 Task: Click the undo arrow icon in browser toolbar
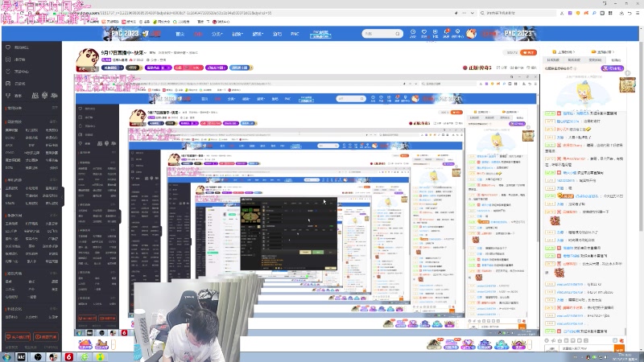pos(630,13)
